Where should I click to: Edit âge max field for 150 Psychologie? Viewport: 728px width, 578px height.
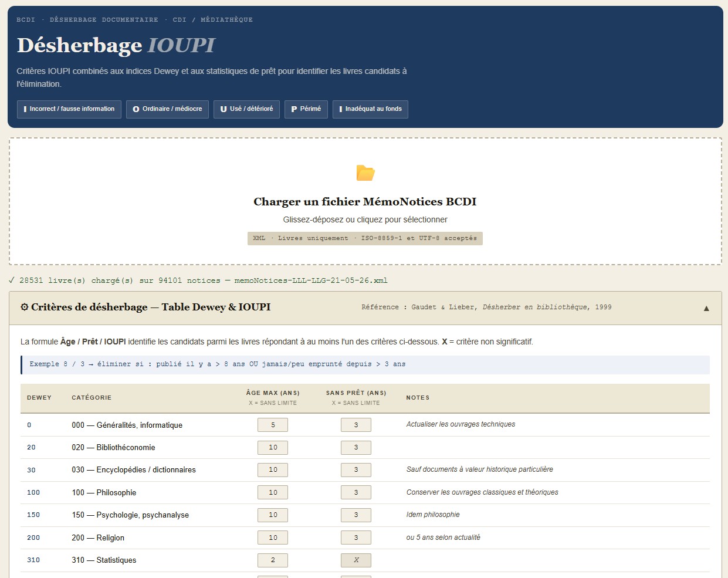[273, 515]
